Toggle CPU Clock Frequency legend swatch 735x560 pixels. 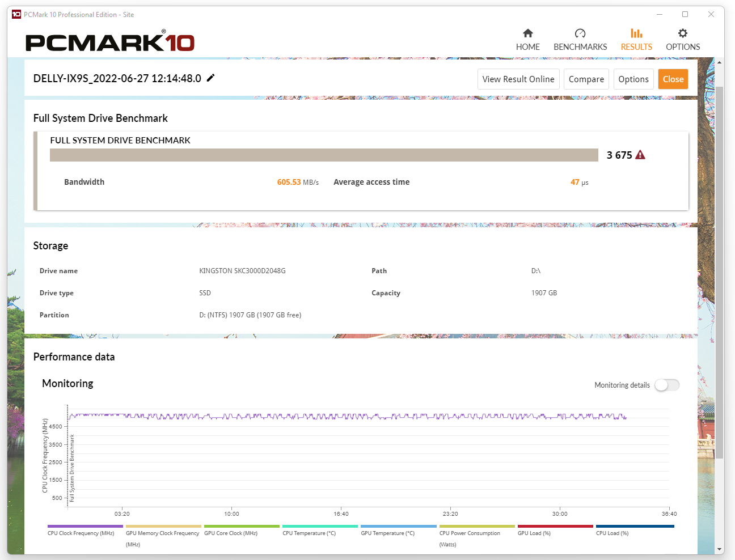click(85, 526)
